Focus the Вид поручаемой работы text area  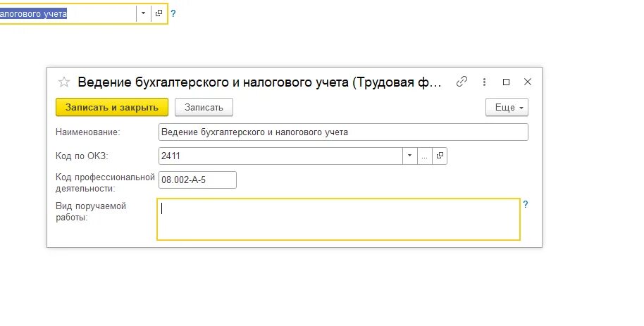point(338,219)
